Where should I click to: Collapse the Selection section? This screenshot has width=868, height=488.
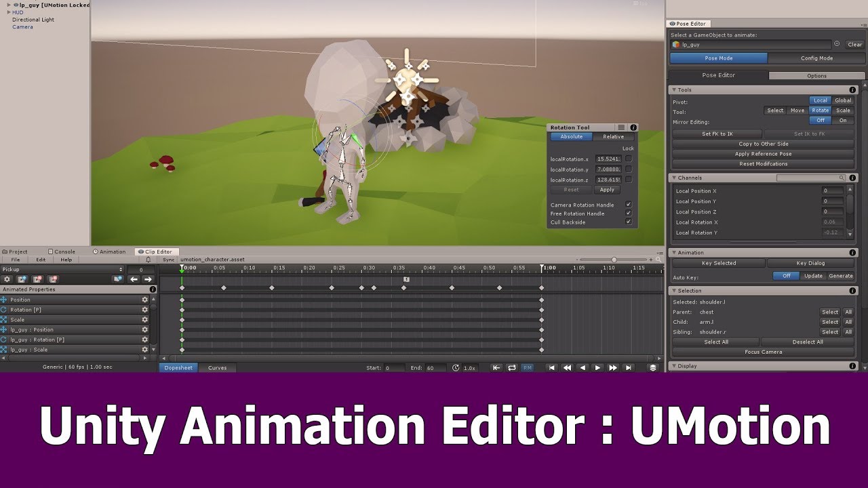coord(674,291)
